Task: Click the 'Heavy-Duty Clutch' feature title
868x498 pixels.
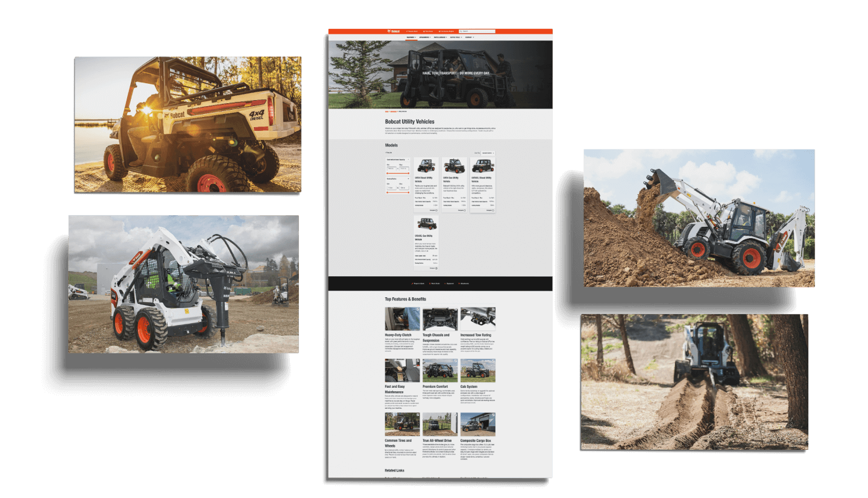Action: (398, 335)
